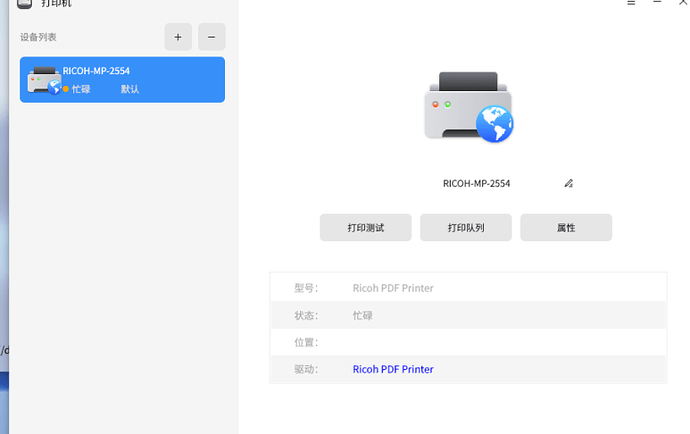Click the printer app icon in title bar
The image size is (690, 434).
pos(25,4)
